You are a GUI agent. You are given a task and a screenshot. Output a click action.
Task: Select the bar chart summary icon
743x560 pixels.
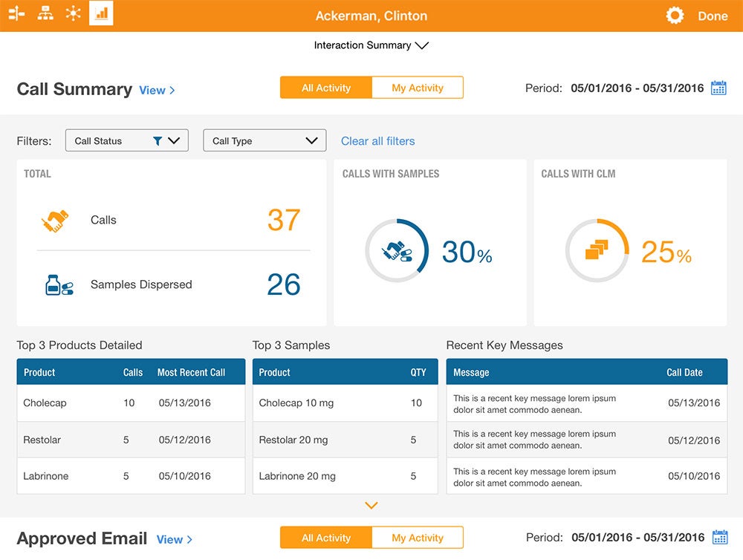click(101, 13)
